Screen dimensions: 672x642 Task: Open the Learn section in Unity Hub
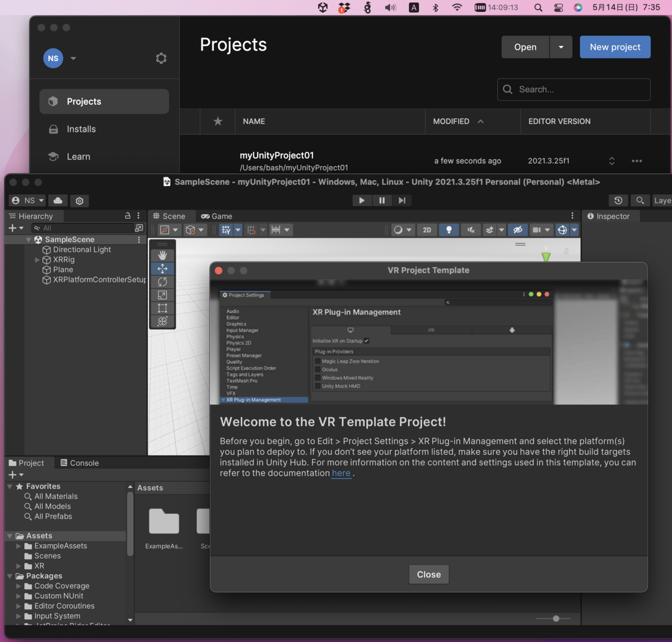click(x=104, y=156)
